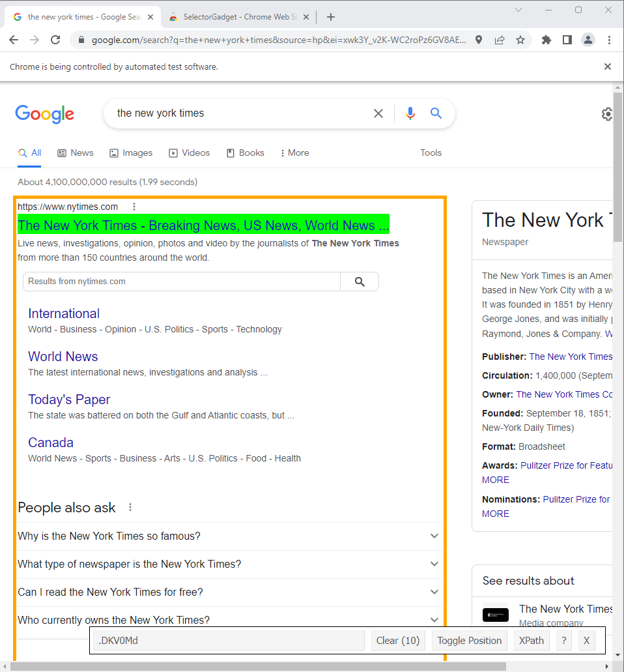624x672 pixels.
Task: Click the 'Results from nytimes.com' search field
Action: (x=182, y=282)
